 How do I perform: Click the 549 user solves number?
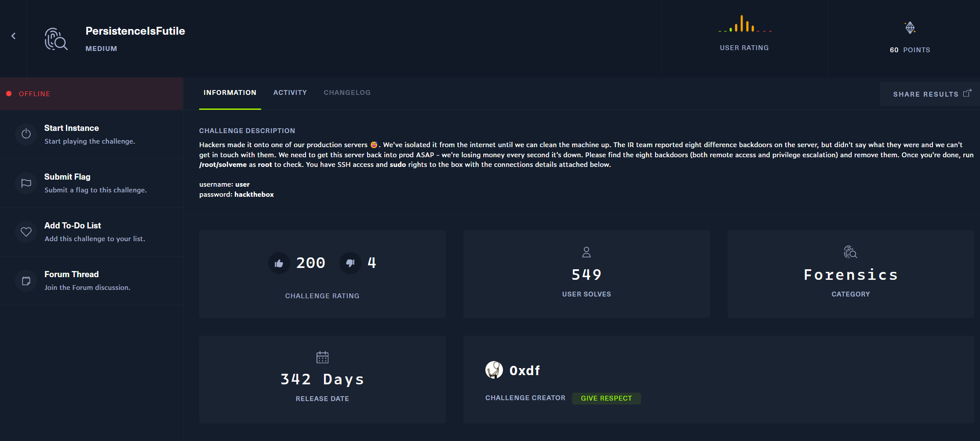click(587, 275)
